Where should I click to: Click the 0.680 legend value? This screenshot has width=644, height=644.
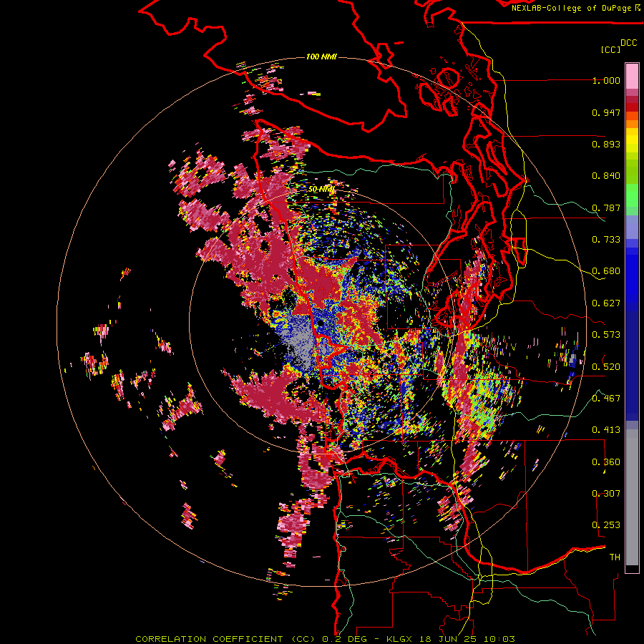[606, 271]
